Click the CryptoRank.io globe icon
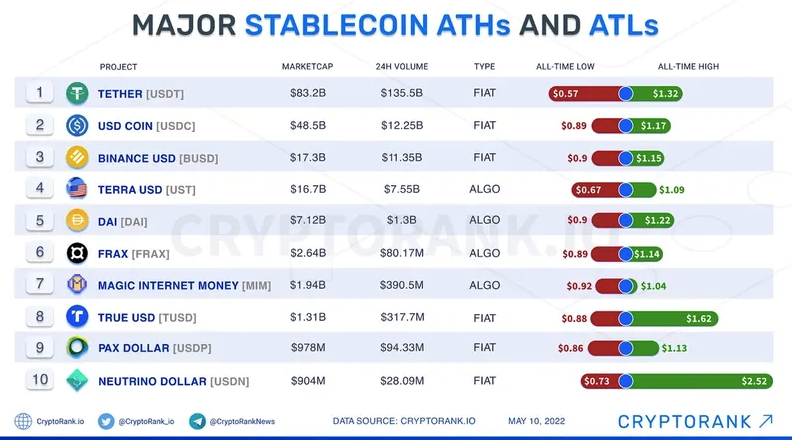The width and height of the screenshot is (792, 440). tap(23, 421)
